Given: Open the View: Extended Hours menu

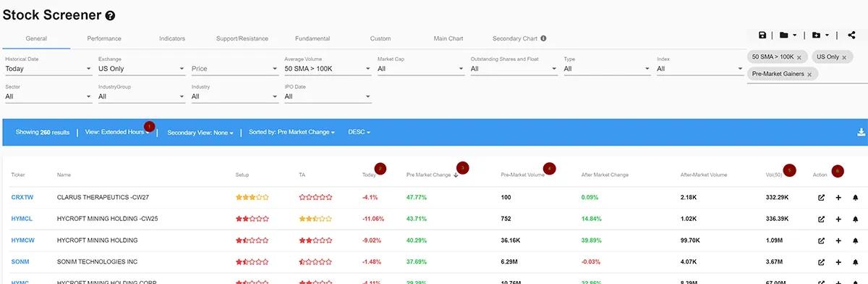Looking at the screenshot, I should click(117, 133).
